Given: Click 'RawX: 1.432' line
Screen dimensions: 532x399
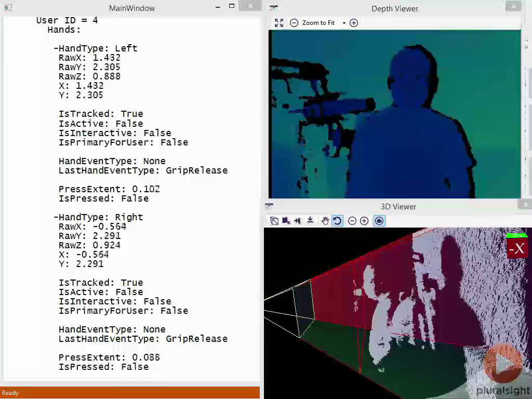Looking at the screenshot, I should [x=89, y=58].
